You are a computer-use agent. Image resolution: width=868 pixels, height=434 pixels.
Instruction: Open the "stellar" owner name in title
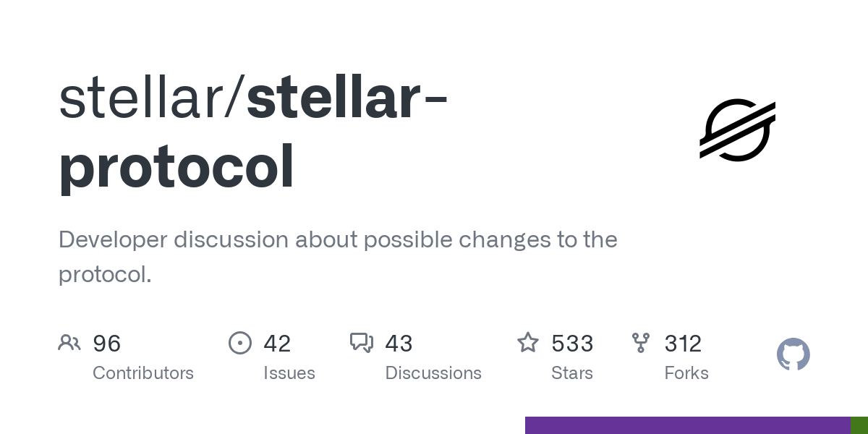pyautogui.click(x=141, y=99)
